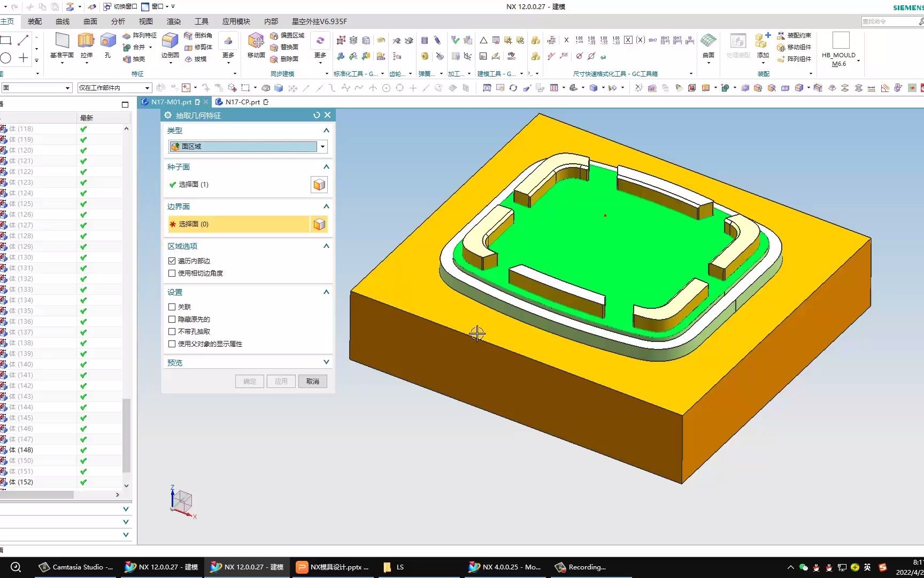Collapse the 种子面 section
Image resolution: width=924 pixels, height=578 pixels.
tap(326, 167)
